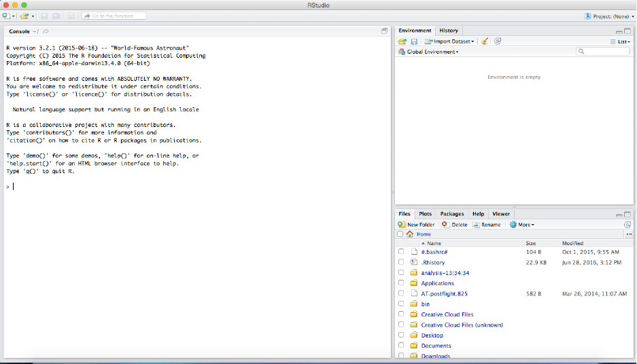Click the new file icon in main toolbar
Image resolution: width=637 pixels, height=364 pixels.
pos(6,16)
